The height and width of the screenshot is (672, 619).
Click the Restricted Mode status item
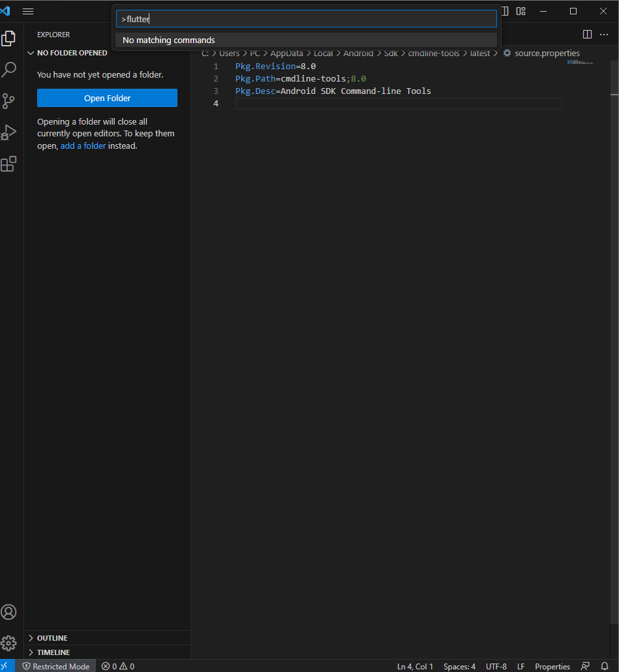coord(55,666)
